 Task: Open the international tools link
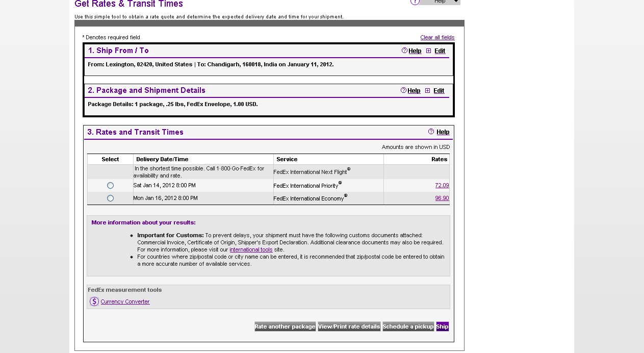click(251, 249)
